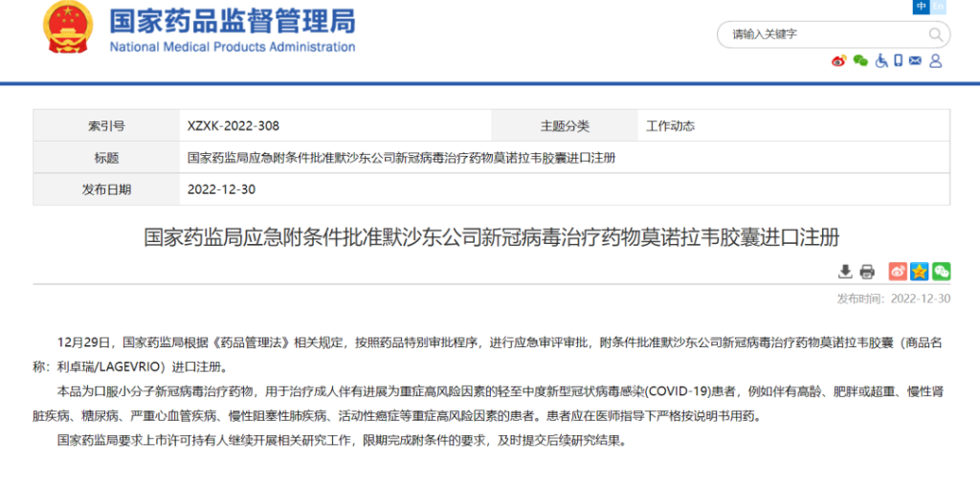The height and width of the screenshot is (486, 980).
Task: Click table date value 2022-12-30
Action: point(221,189)
